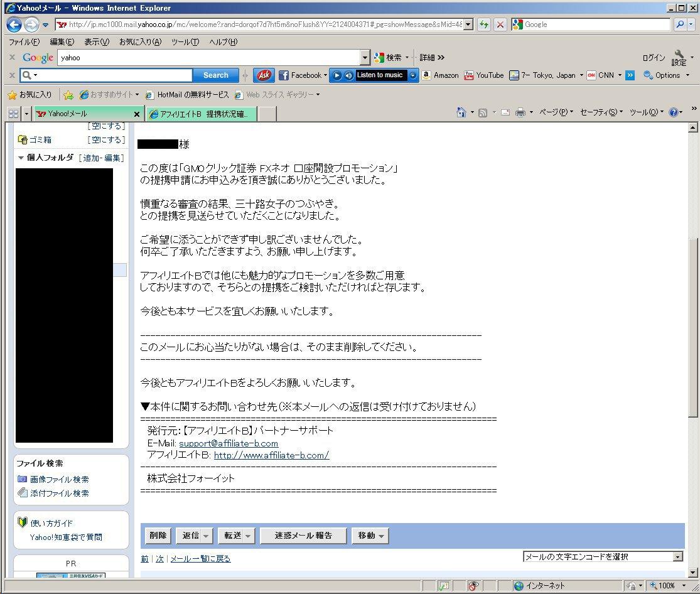Viewport: 700px width, 594px height.
Task: Click the magnifier search icon beside Google box
Action: click(680, 24)
